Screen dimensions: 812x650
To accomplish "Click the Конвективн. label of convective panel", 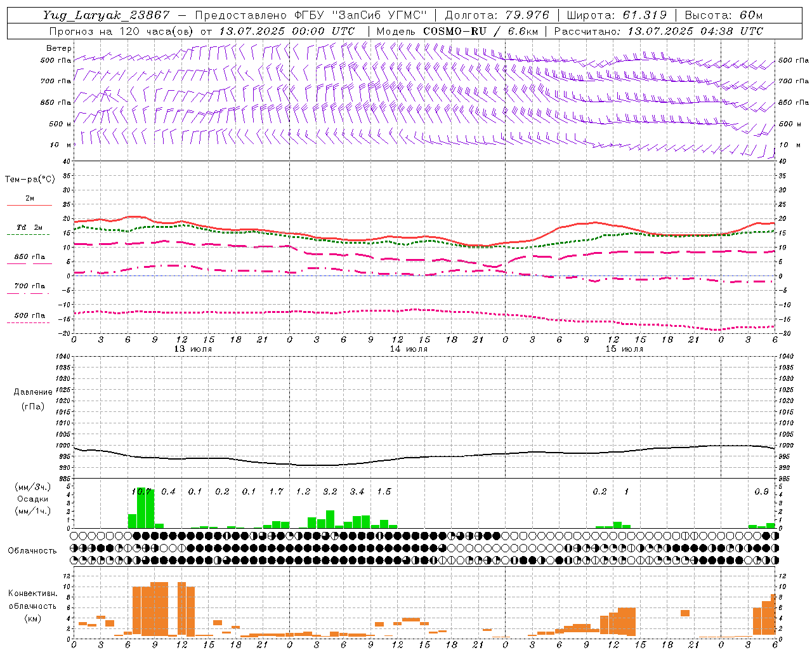I will point(32,594).
